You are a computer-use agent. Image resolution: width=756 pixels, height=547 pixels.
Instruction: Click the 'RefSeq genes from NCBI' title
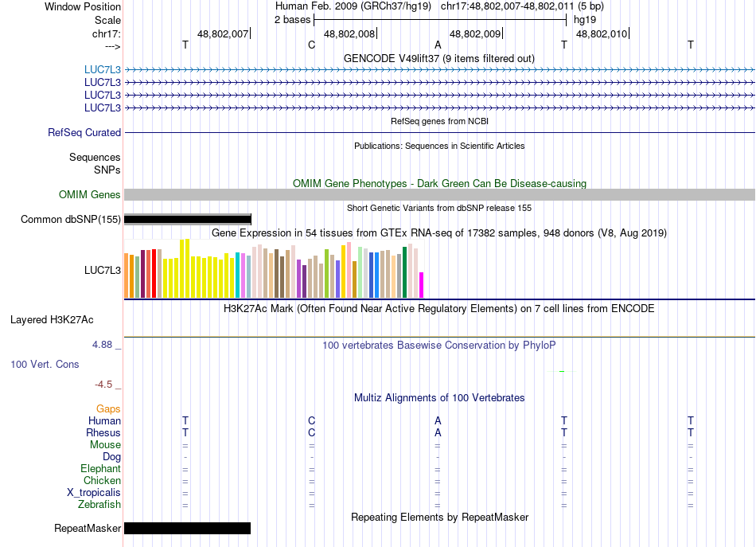coord(439,121)
